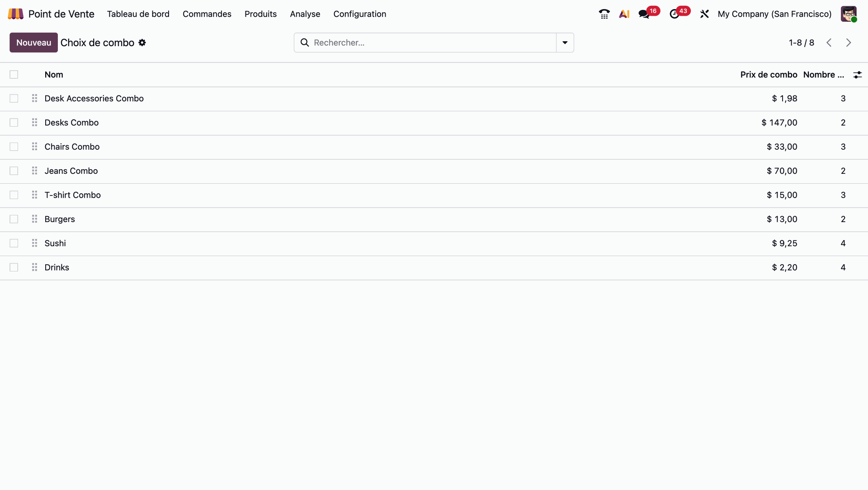Open the Configuration menu
Image resolution: width=868 pixels, height=490 pixels.
(359, 14)
